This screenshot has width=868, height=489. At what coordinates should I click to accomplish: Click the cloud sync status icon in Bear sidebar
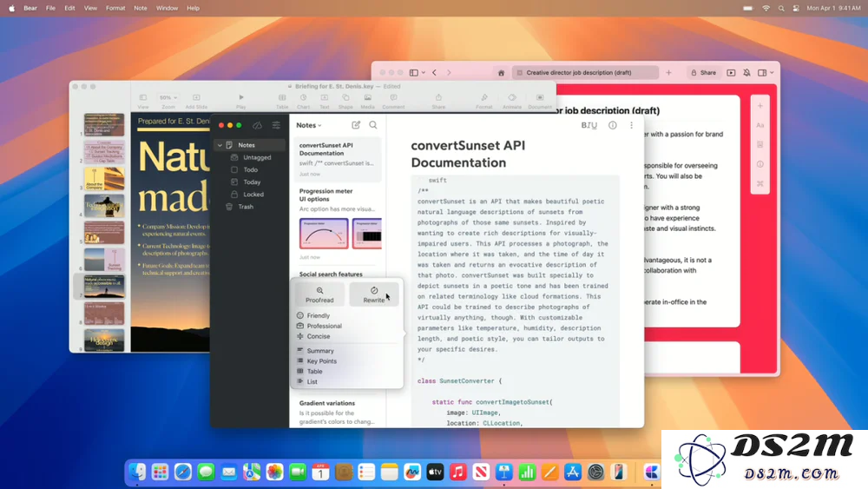(x=258, y=125)
